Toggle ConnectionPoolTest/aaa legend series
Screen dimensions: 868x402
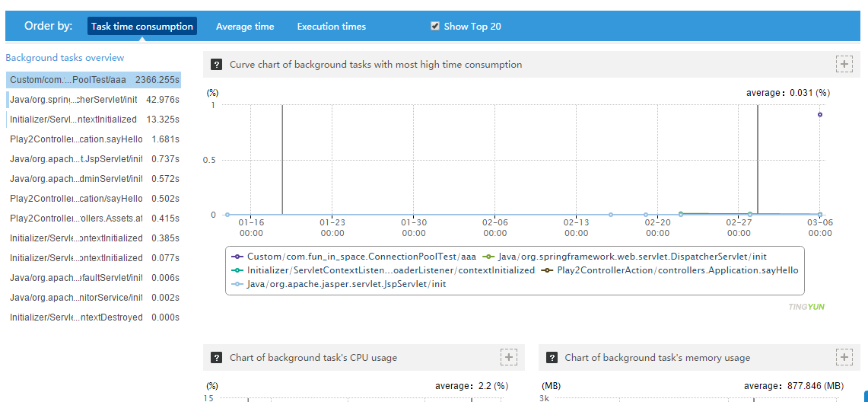361,257
